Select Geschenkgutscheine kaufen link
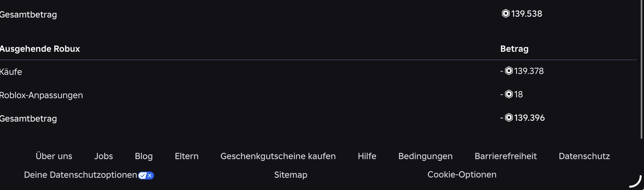This screenshot has width=644, height=190. point(278,156)
